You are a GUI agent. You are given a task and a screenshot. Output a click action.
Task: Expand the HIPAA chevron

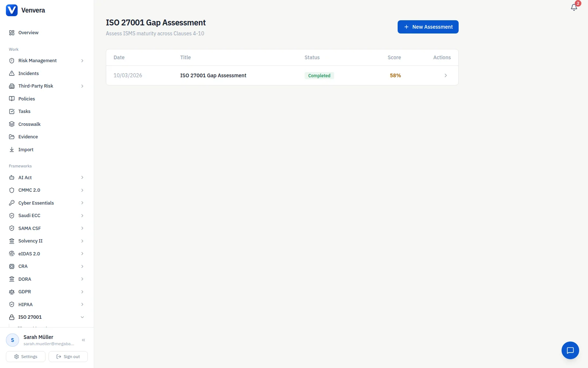82,304
